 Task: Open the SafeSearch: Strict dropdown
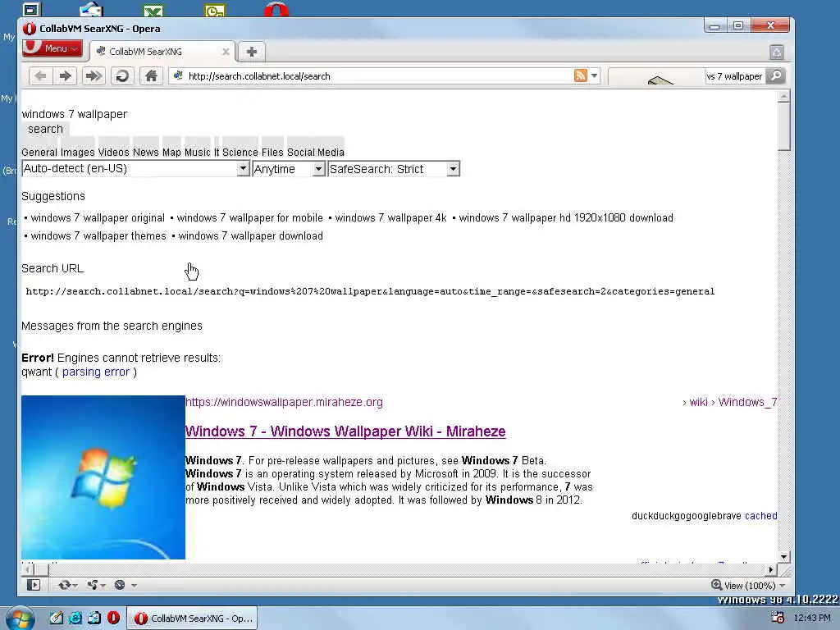pos(394,169)
